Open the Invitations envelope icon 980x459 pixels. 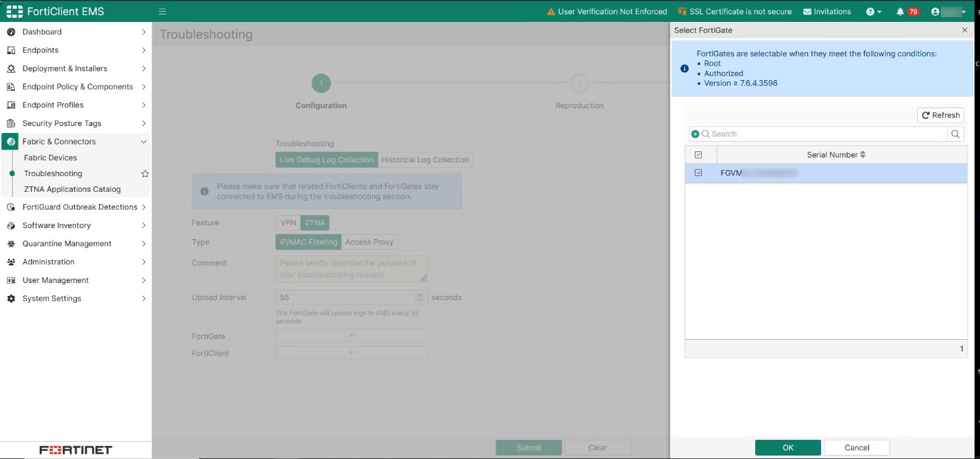(807, 12)
